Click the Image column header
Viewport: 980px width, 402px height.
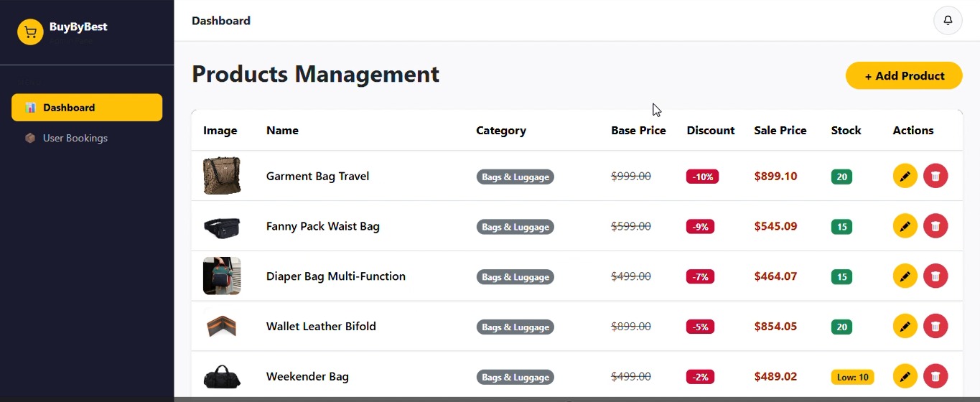point(220,131)
